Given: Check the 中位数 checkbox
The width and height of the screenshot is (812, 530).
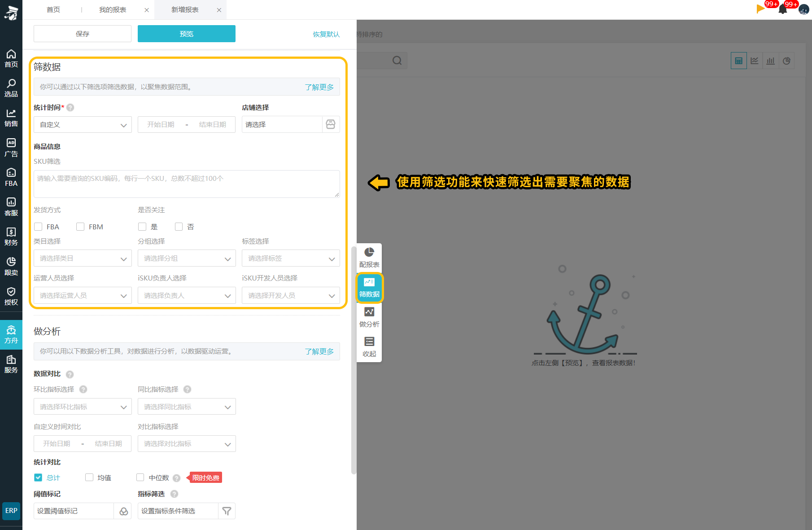Looking at the screenshot, I should pyautogui.click(x=140, y=477).
